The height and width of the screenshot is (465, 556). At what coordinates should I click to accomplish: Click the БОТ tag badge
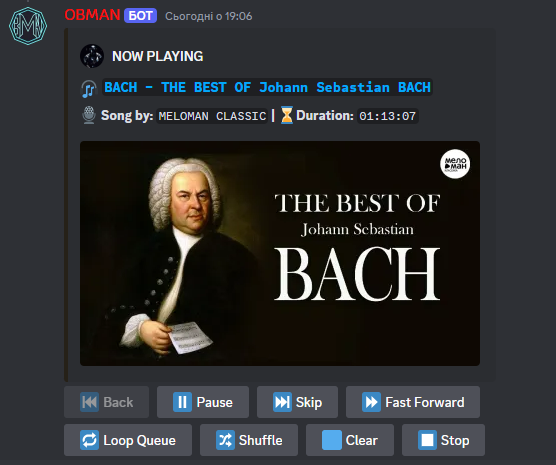pyautogui.click(x=140, y=16)
